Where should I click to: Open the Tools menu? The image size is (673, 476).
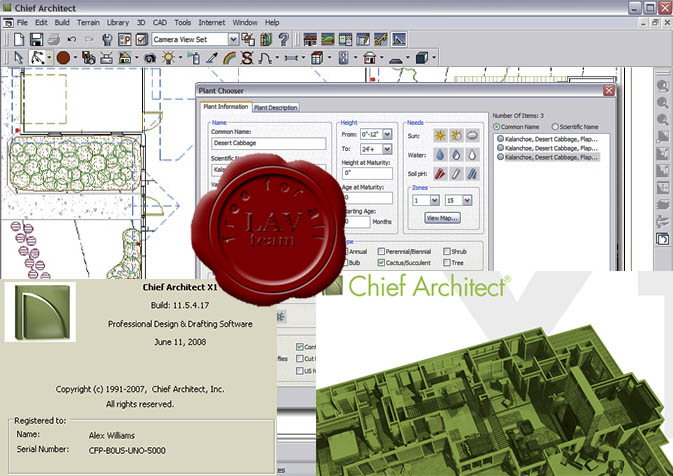(x=182, y=22)
